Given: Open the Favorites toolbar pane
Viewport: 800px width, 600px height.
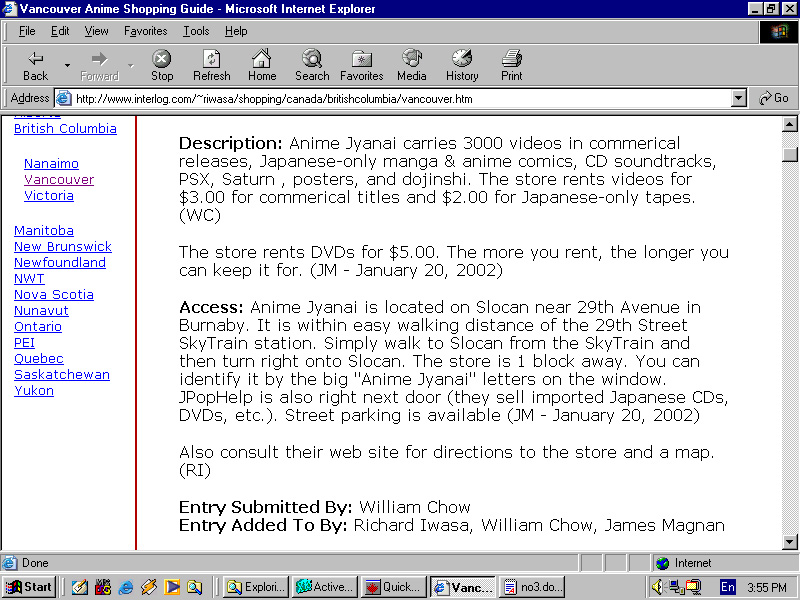Looking at the screenshot, I should [361, 66].
